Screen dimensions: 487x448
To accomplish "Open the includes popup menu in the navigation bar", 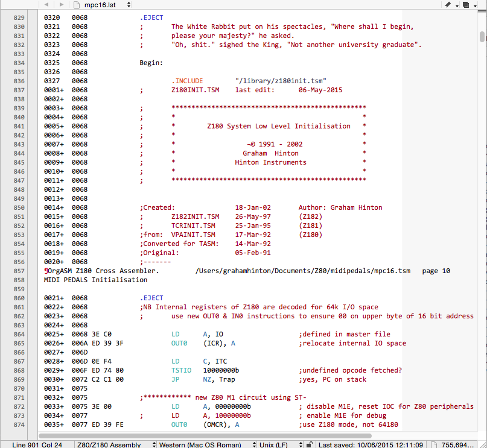I will [x=469, y=5].
